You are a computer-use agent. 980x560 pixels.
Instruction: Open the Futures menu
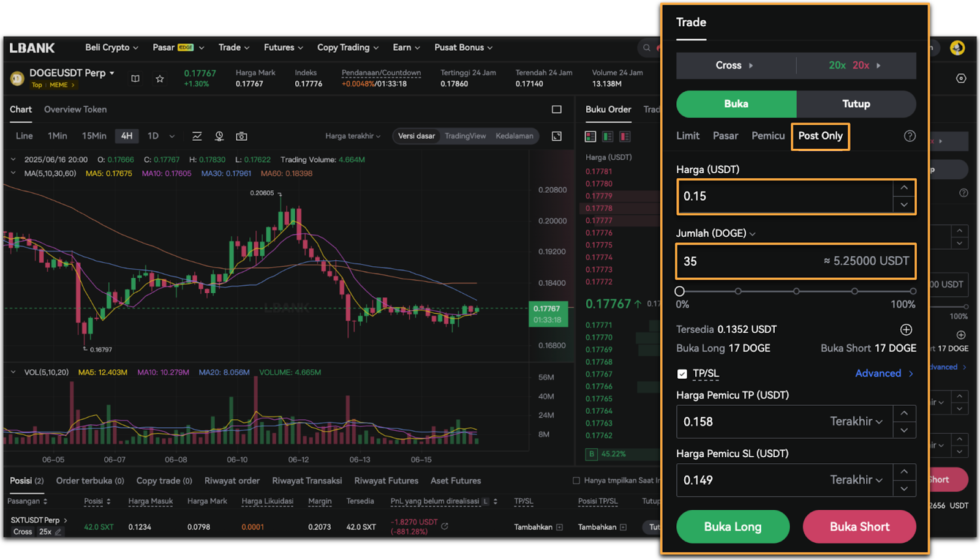283,48
